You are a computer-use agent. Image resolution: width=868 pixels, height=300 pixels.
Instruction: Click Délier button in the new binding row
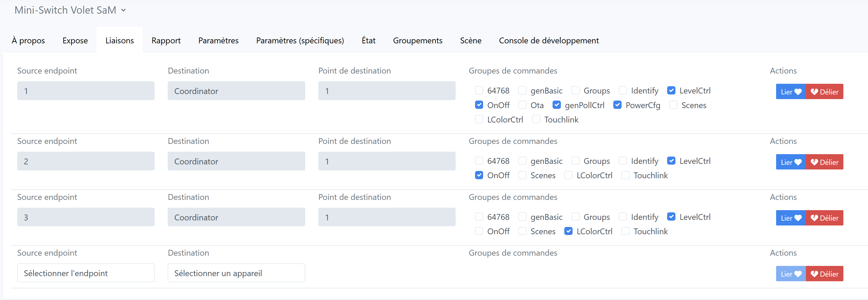tap(825, 274)
